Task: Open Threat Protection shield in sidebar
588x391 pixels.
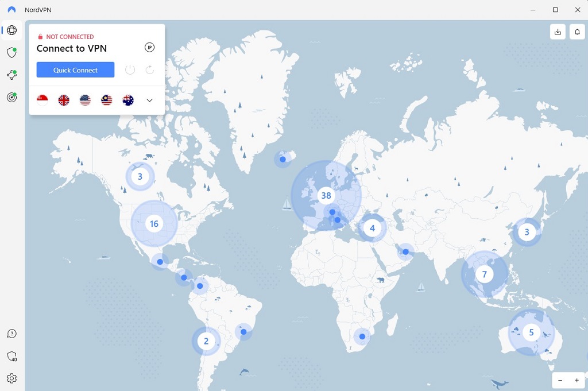Action: click(x=11, y=52)
